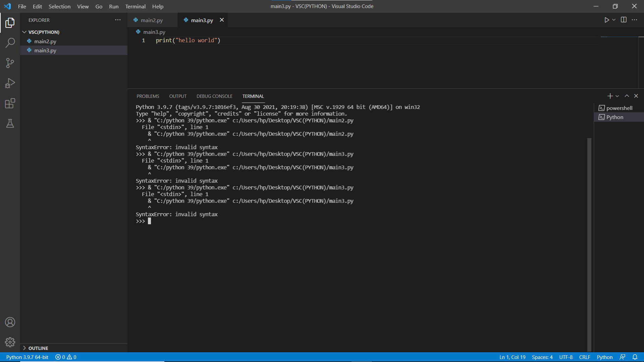Close the terminal panel
The image size is (644, 362).
[636, 96]
